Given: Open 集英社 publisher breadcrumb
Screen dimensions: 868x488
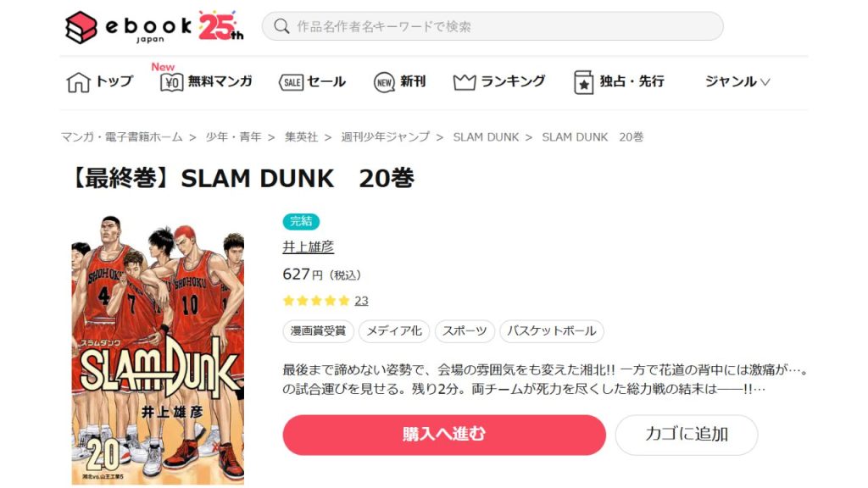Looking at the screenshot, I should pos(302,137).
